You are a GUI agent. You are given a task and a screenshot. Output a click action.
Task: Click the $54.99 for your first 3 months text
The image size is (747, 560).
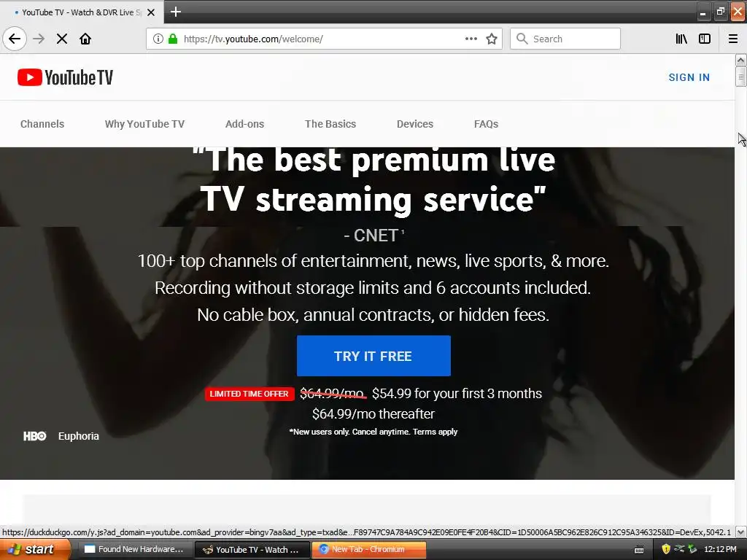pyautogui.click(x=457, y=393)
